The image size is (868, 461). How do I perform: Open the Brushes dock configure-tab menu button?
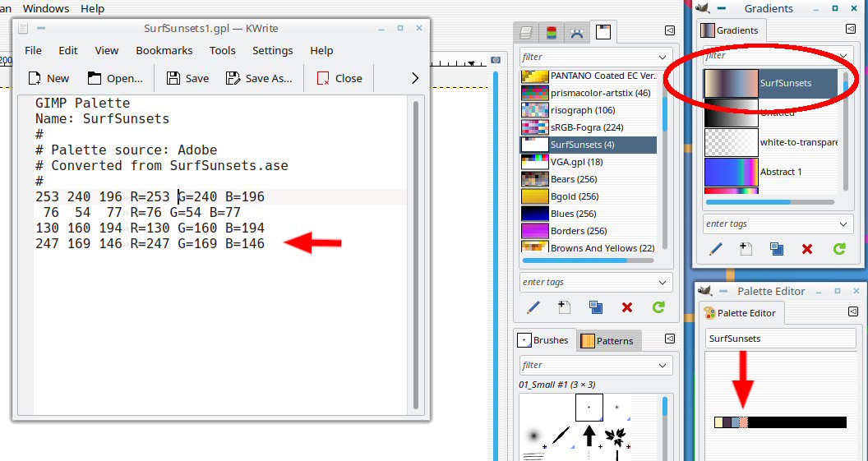(x=670, y=338)
